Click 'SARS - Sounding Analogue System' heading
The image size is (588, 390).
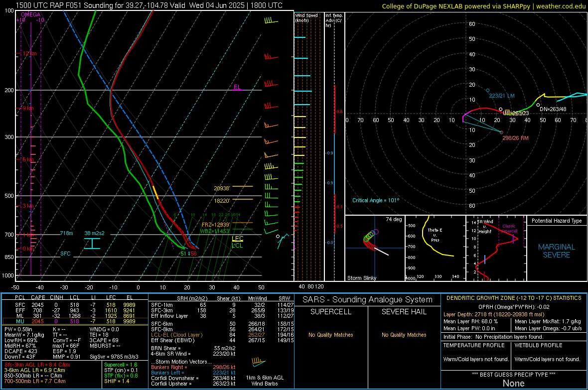pos(367,300)
